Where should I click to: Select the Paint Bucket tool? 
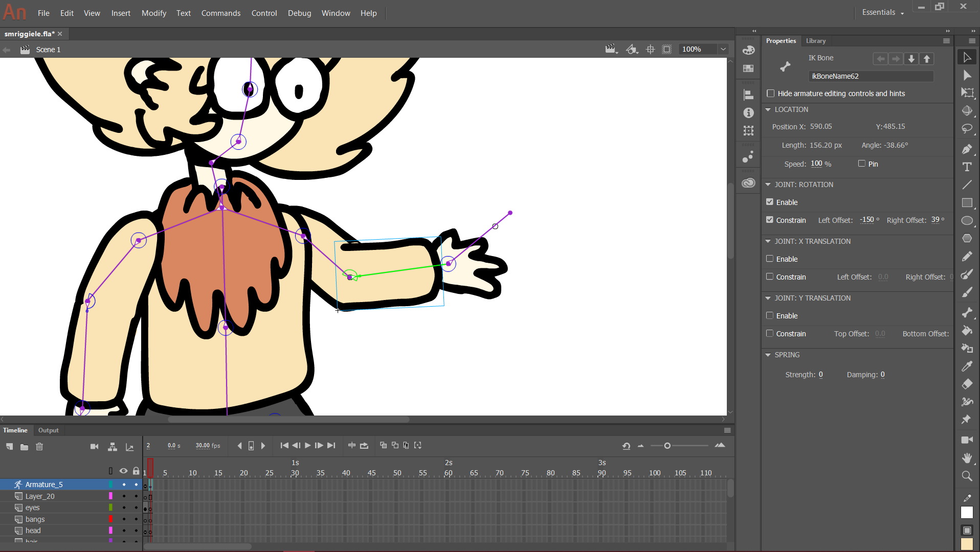click(x=967, y=330)
